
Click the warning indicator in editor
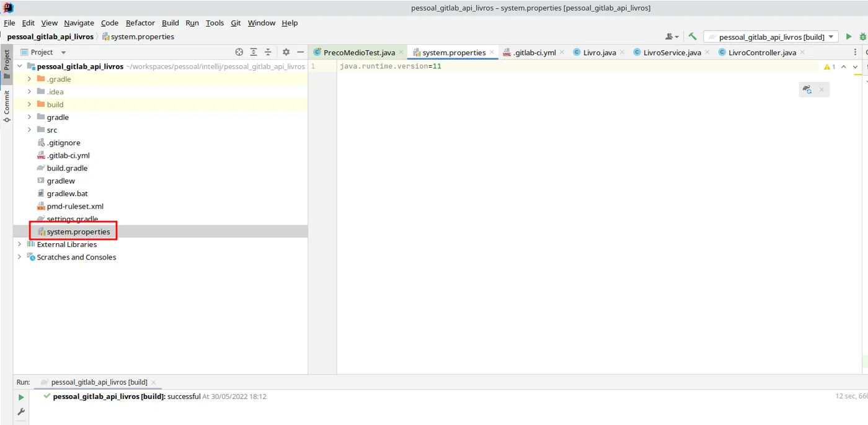click(830, 66)
